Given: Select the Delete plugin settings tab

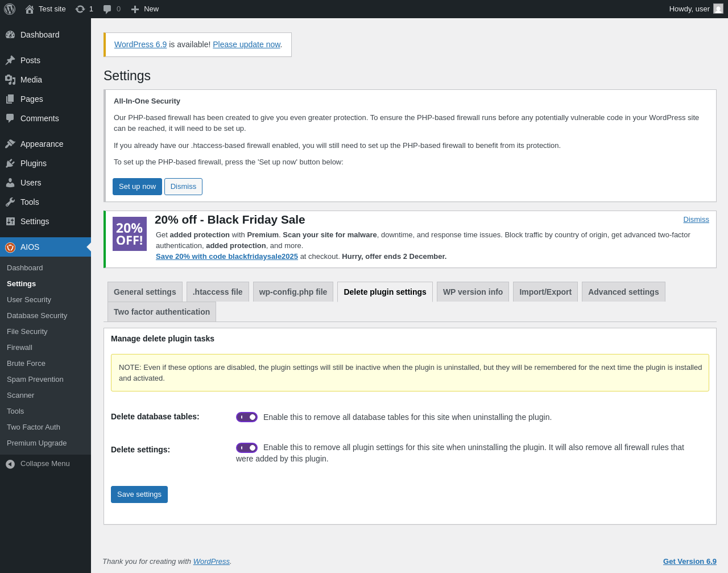Looking at the screenshot, I should (x=385, y=292).
